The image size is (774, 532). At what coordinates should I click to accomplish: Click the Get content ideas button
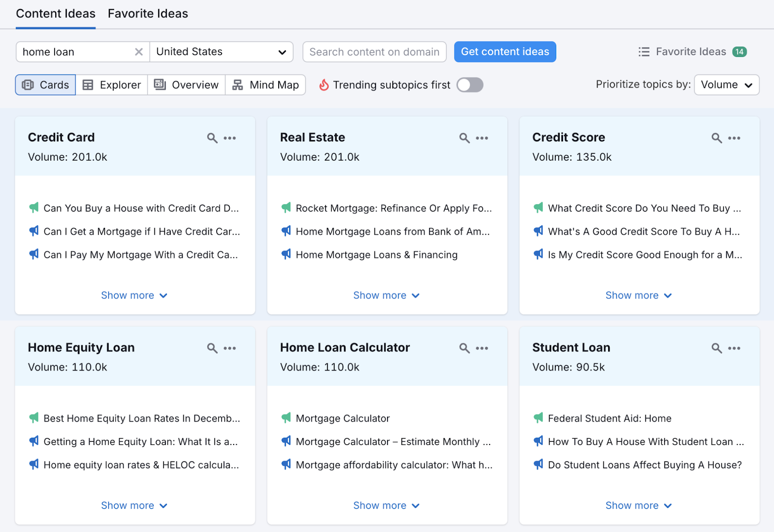click(505, 52)
